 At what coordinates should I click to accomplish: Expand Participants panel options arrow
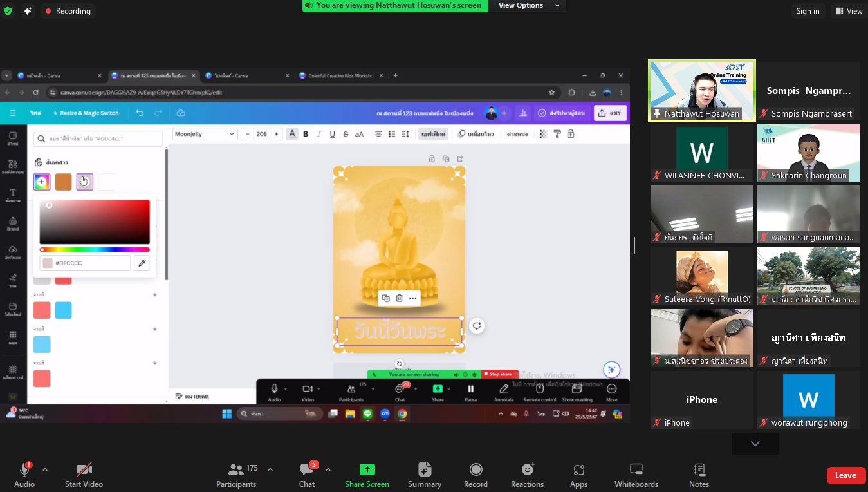coord(270,469)
